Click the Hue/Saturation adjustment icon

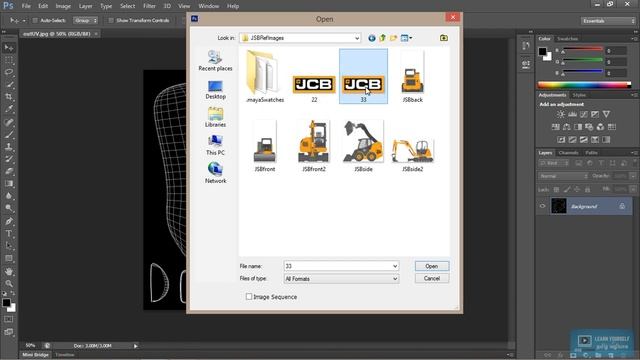[556, 127]
